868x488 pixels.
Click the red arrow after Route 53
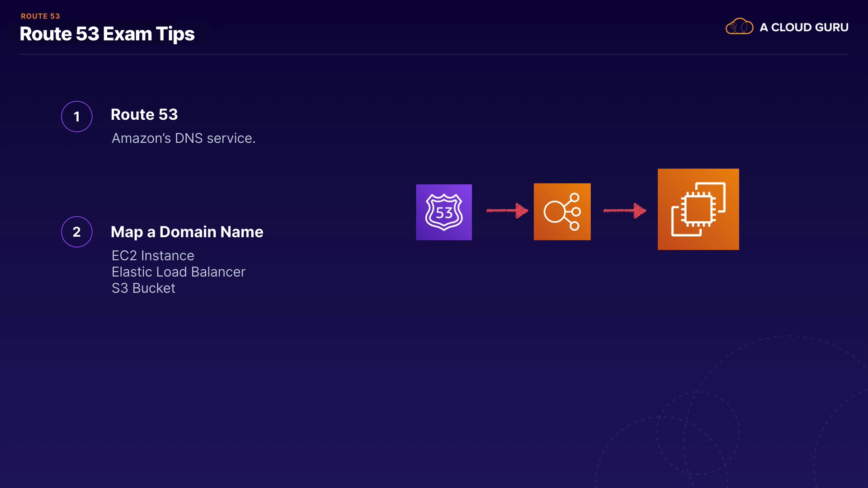[507, 211]
